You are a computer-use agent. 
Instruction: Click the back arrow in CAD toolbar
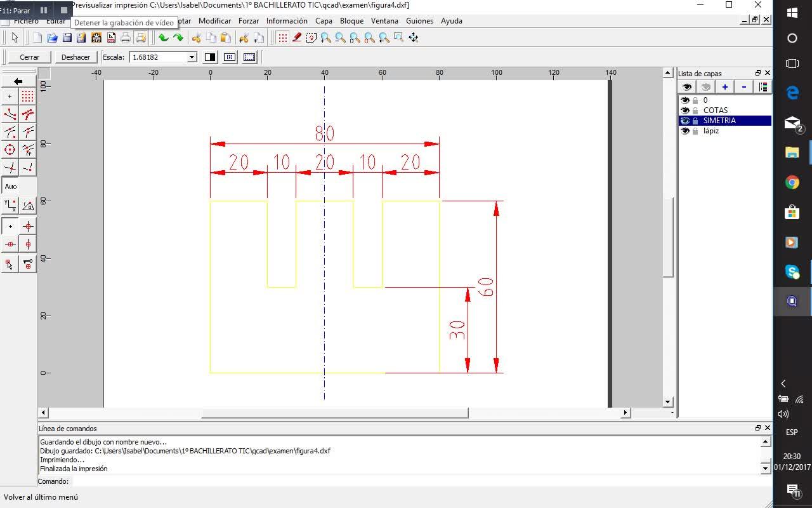click(x=18, y=81)
